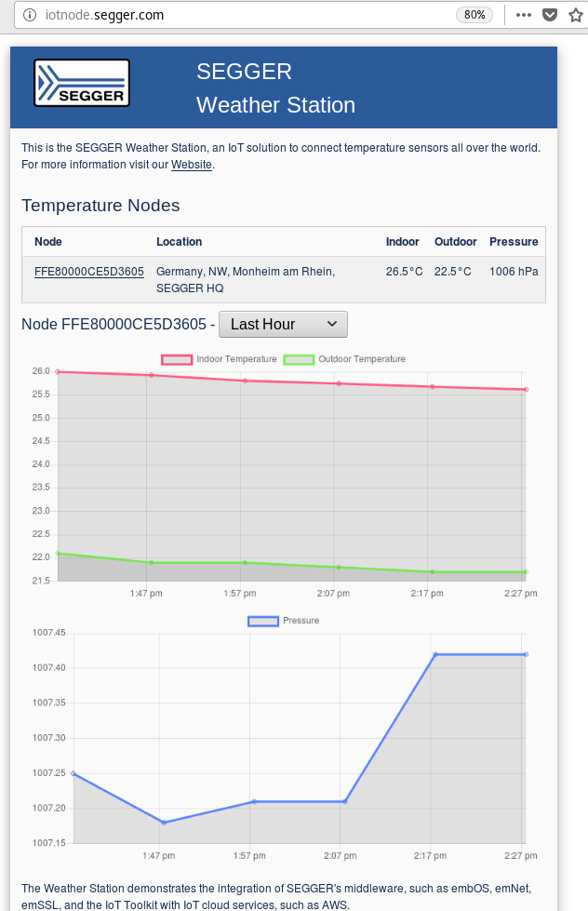This screenshot has height=911, width=588.
Task: Toggle Indoor Temperature legend swatch
Action: (177, 359)
